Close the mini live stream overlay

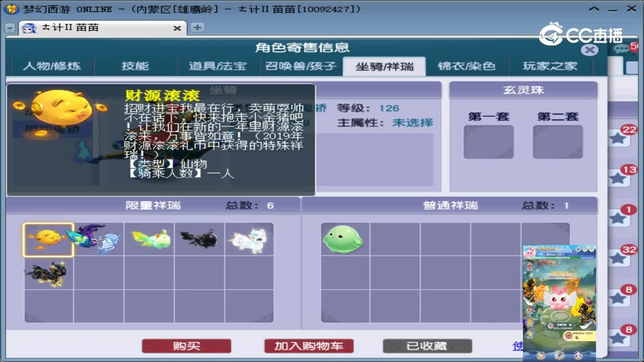(591, 249)
